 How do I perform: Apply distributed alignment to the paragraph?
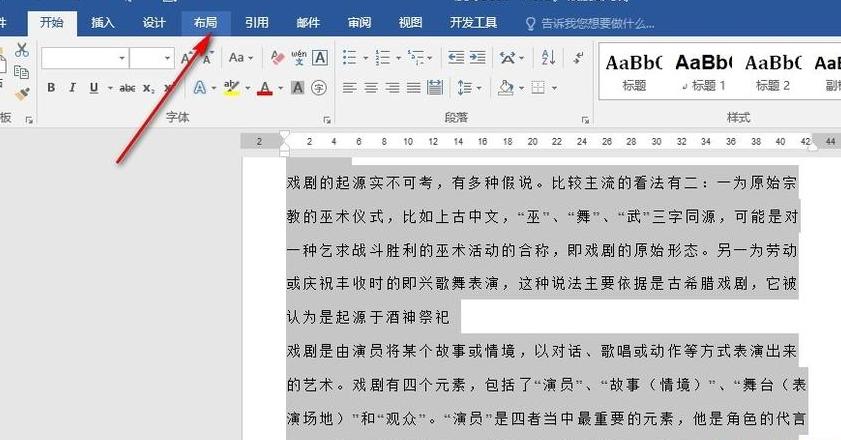434,87
